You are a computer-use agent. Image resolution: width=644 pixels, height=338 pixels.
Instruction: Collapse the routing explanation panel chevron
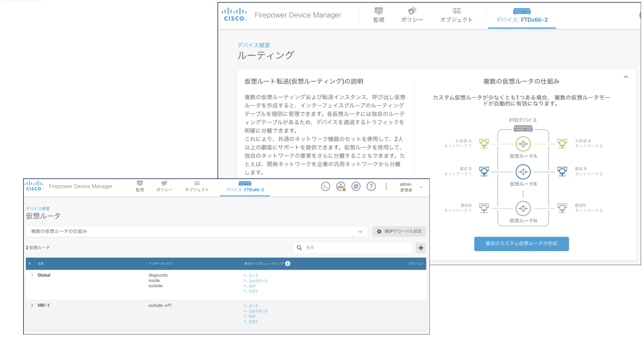(x=626, y=77)
